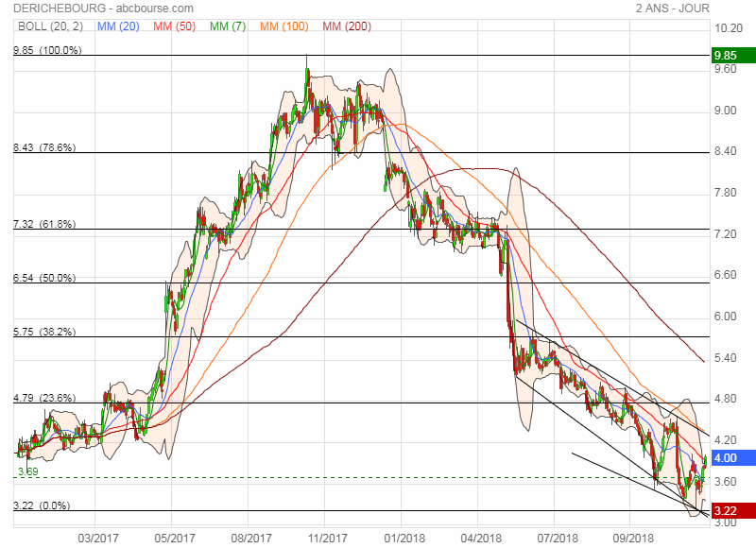This screenshot has height=548, width=756.
Task: Click the '09/2018' date axis label
Action: pos(633,538)
